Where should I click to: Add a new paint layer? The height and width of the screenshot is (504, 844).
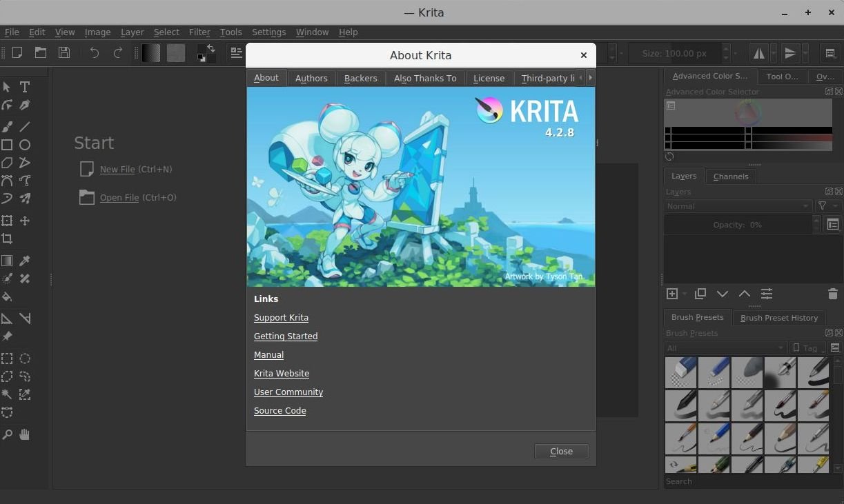click(x=671, y=294)
